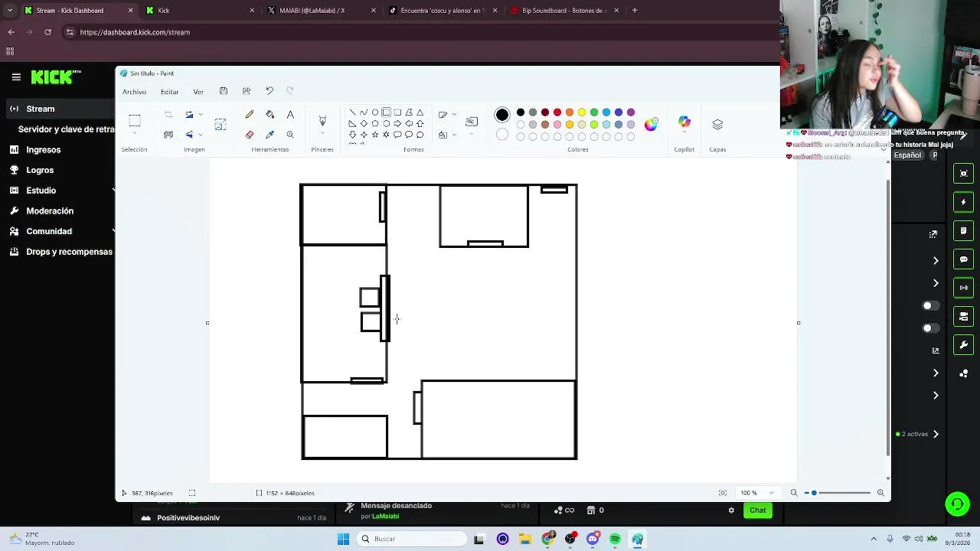Open Moderación in Kick sidebar
This screenshot has height=551, width=980.
(x=50, y=210)
